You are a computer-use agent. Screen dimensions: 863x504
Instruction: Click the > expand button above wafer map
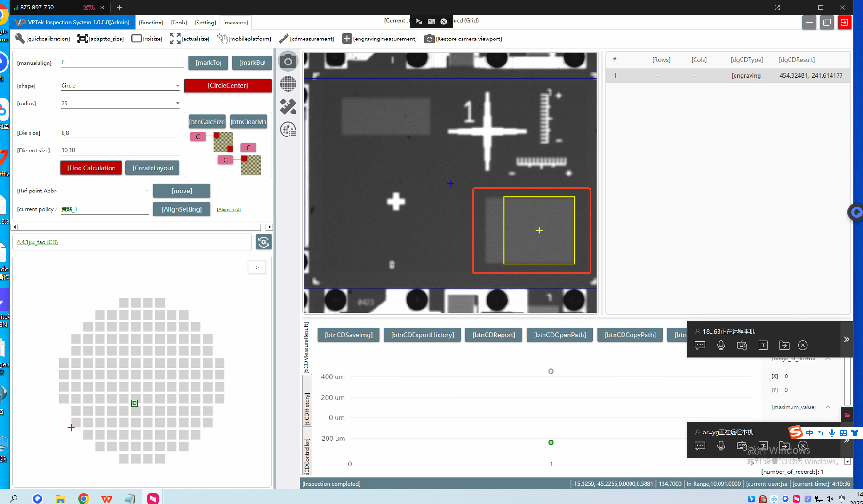(x=257, y=267)
